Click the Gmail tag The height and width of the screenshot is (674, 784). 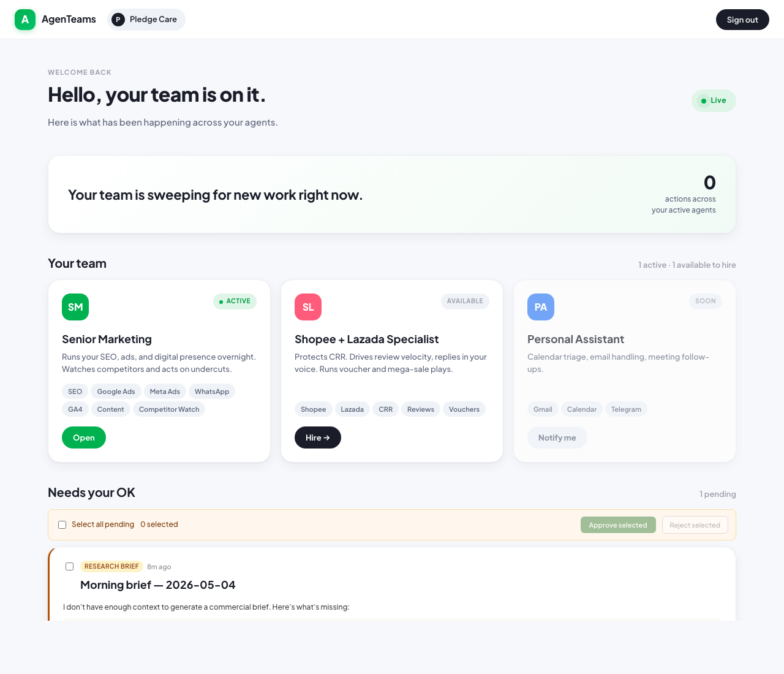coord(543,409)
